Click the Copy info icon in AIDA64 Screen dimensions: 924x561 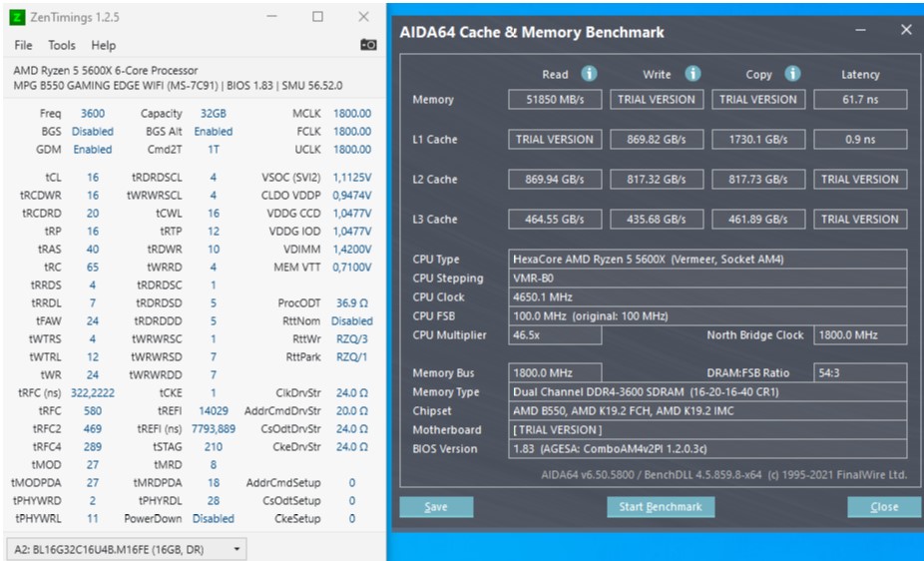pos(792,74)
